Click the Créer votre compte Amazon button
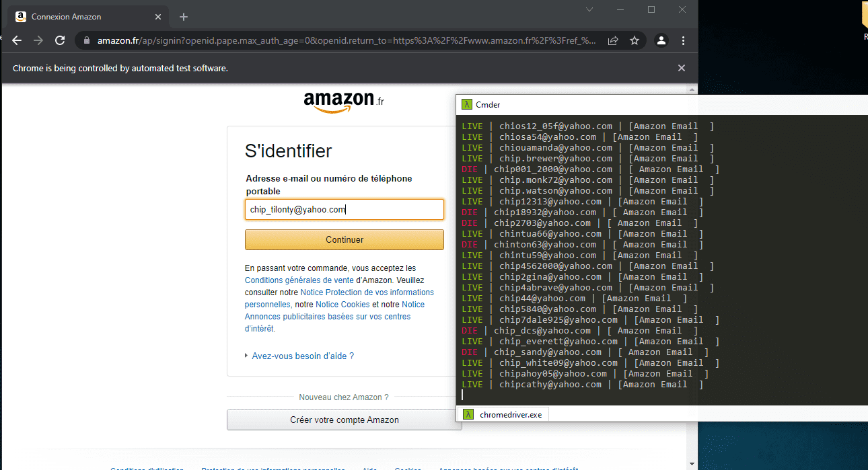This screenshot has height=470, width=868. pos(344,420)
